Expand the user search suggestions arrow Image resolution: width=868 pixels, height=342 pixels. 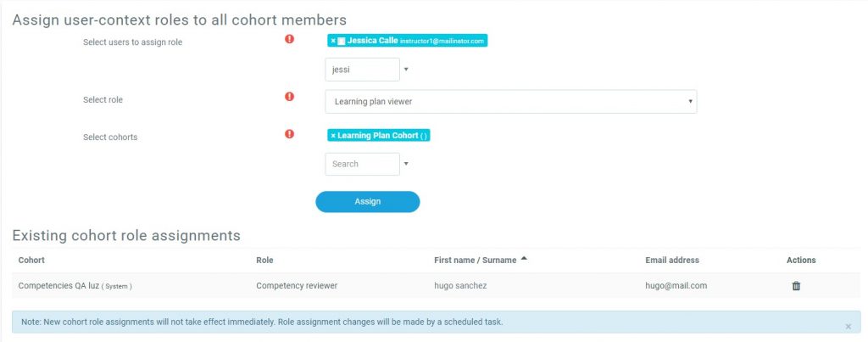pos(406,70)
